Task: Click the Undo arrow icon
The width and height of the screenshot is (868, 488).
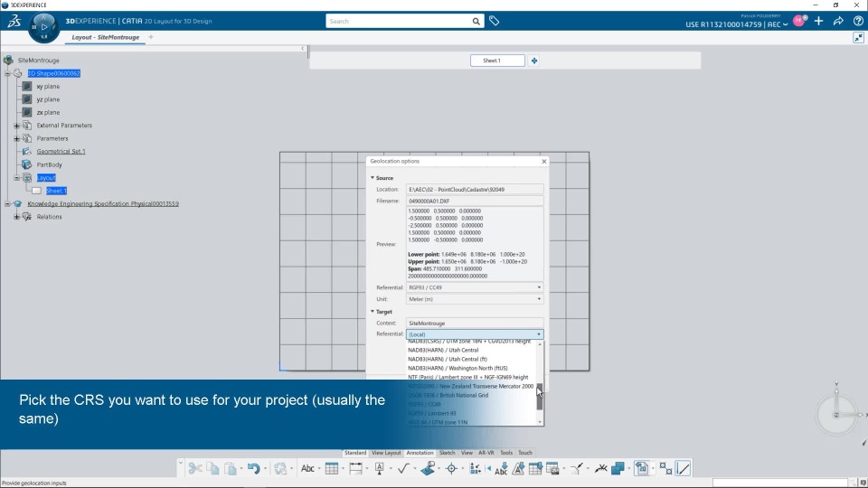Action: 253,469
